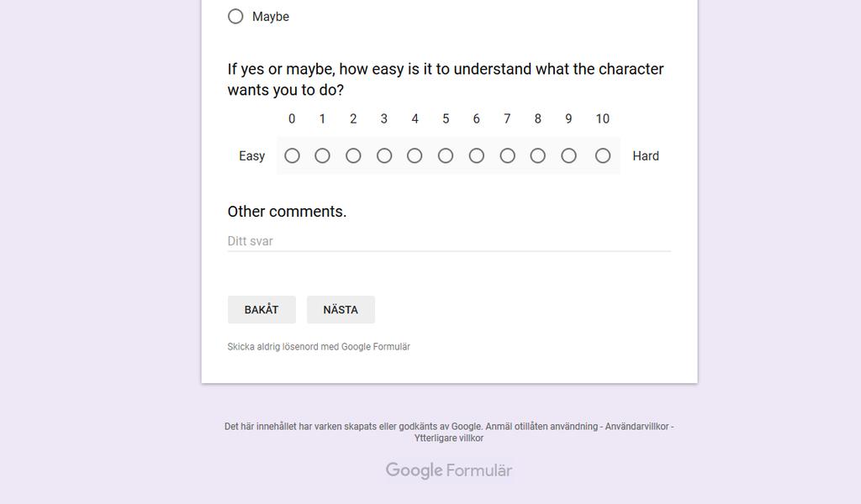Open the Användarvillkor link
The width and height of the screenshot is (861, 504).
click(637, 426)
